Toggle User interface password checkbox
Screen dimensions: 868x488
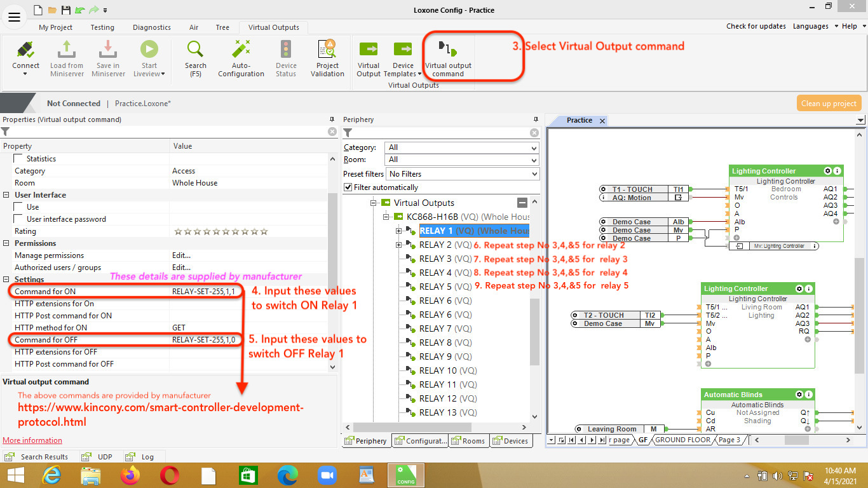pyautogui.click(x=18, y=219)
